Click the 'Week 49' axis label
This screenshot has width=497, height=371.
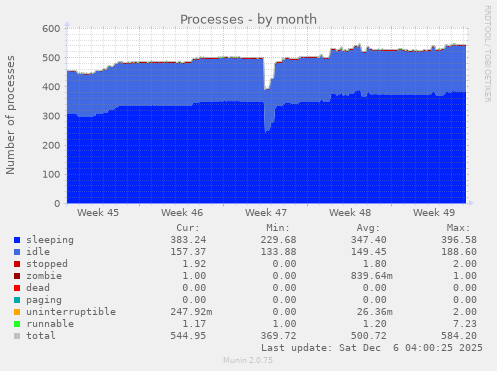[x=434, y=213]
